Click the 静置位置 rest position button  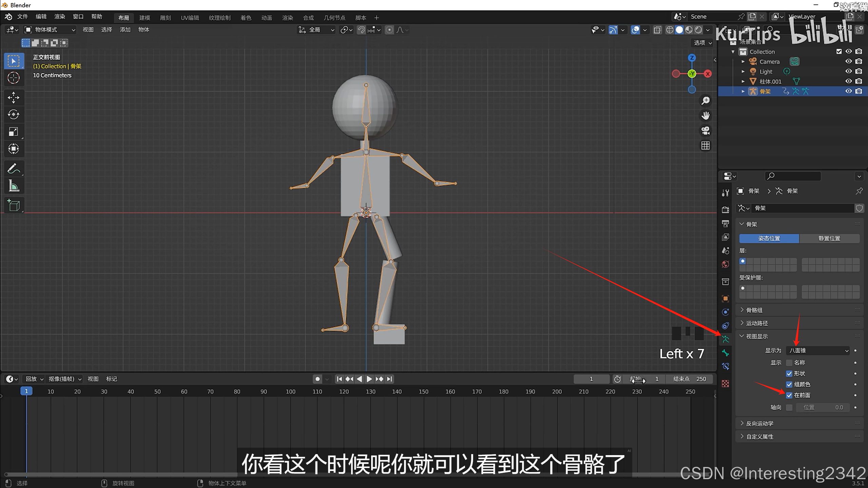(x=829, y=238)
